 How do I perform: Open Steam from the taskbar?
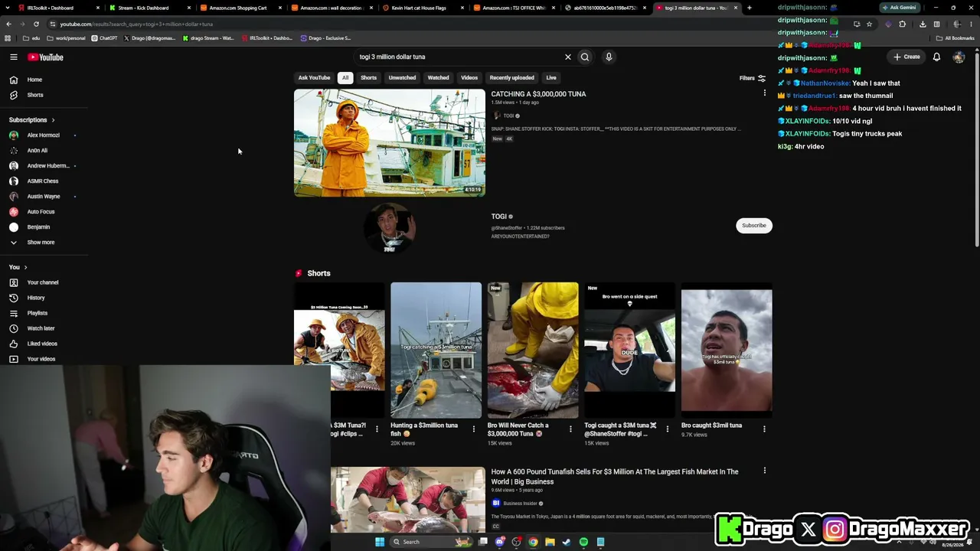[567, 542]
